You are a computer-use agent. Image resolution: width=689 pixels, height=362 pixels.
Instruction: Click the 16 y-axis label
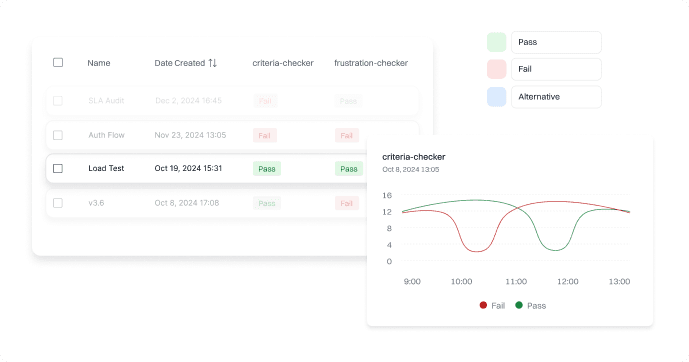point(387,195)
